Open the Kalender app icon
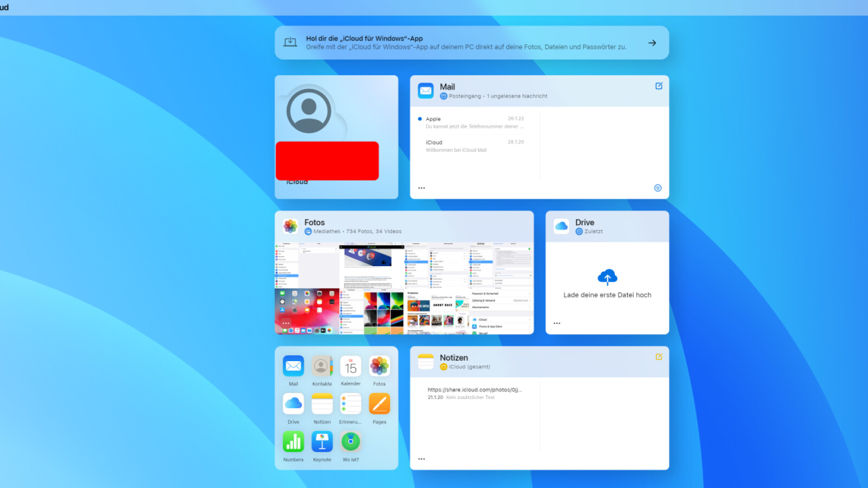Image resolution: width=868 pixels, height=488 pixels. click(350, 367)
